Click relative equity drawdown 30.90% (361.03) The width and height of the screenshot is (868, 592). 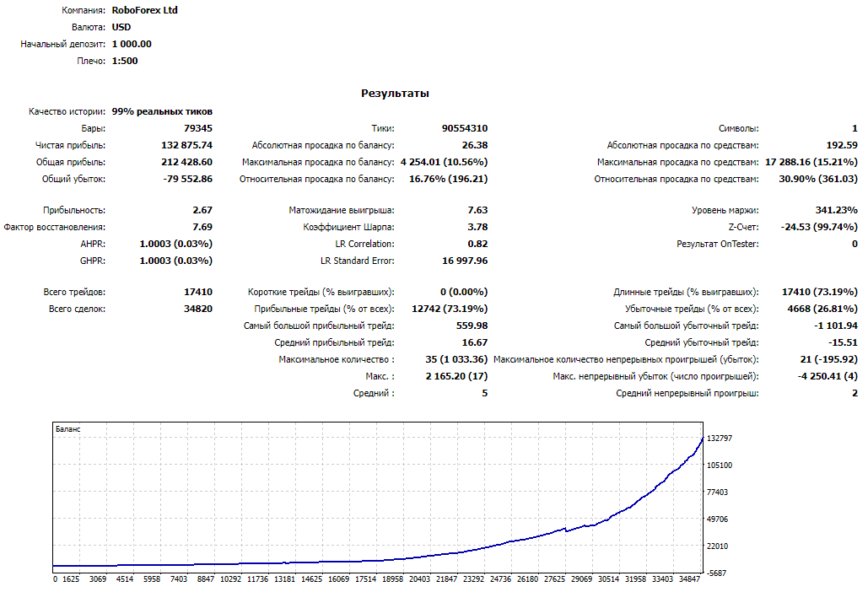818,179
